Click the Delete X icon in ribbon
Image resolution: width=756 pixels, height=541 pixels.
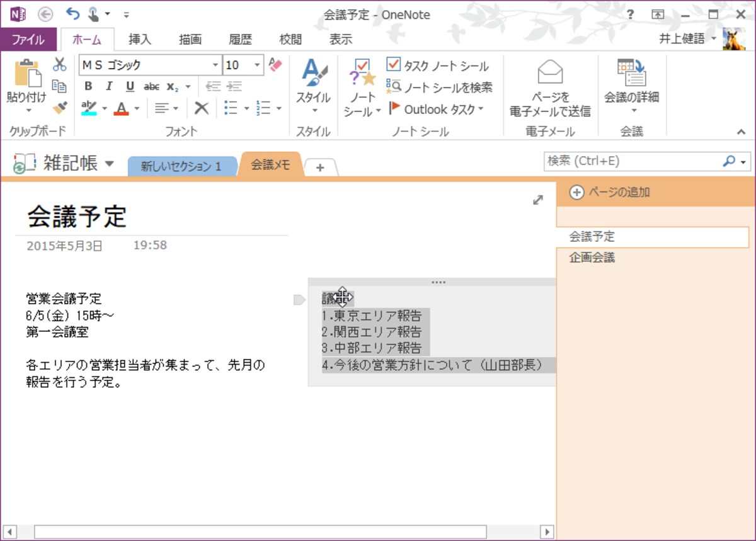(x=201, y=108)
